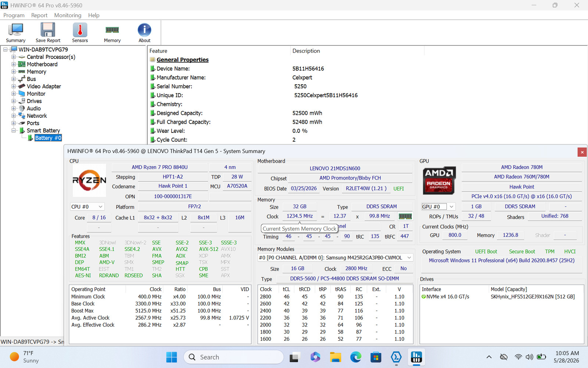Open the Report menu
Screen dimensions: 588x368
point(39,15)
